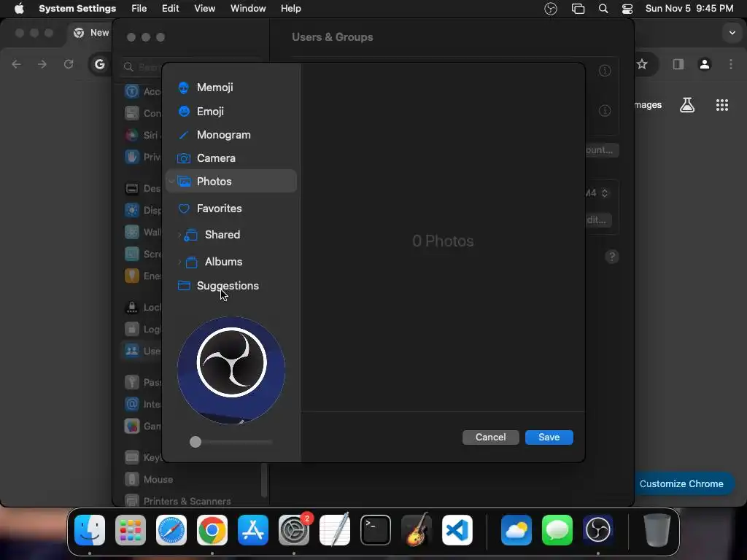Open Weather app from the Dock
Screen dimensions: 747x560
tap(516, 530)
